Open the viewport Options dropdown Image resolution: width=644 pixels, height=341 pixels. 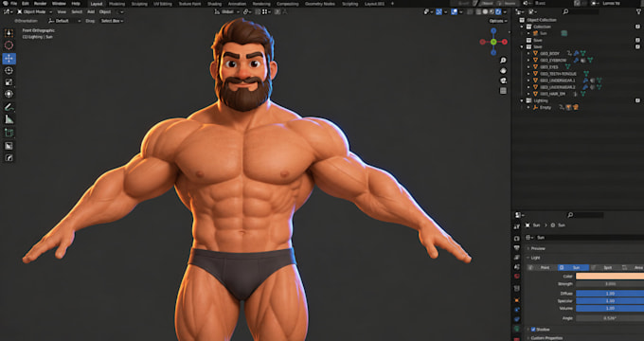498,21
